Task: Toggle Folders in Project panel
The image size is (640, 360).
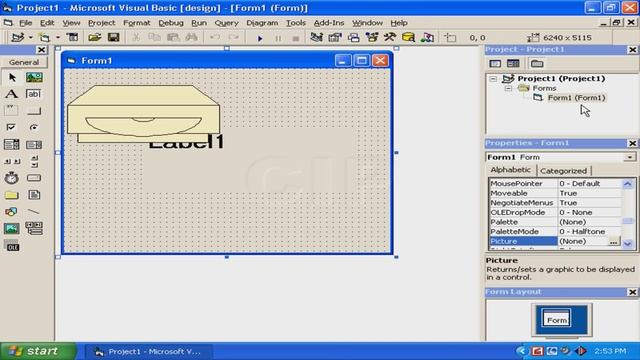Action: tap(537, 63)
